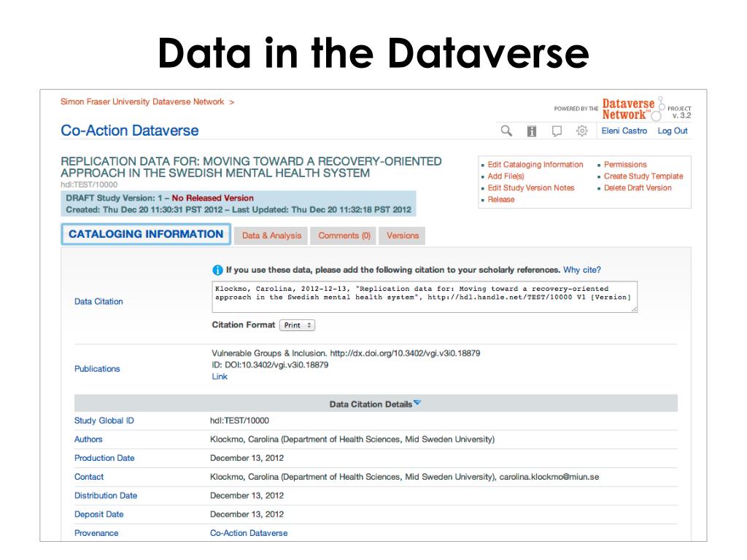Go to Simon Fraser University Dataverse Network

tap(142, 102)
